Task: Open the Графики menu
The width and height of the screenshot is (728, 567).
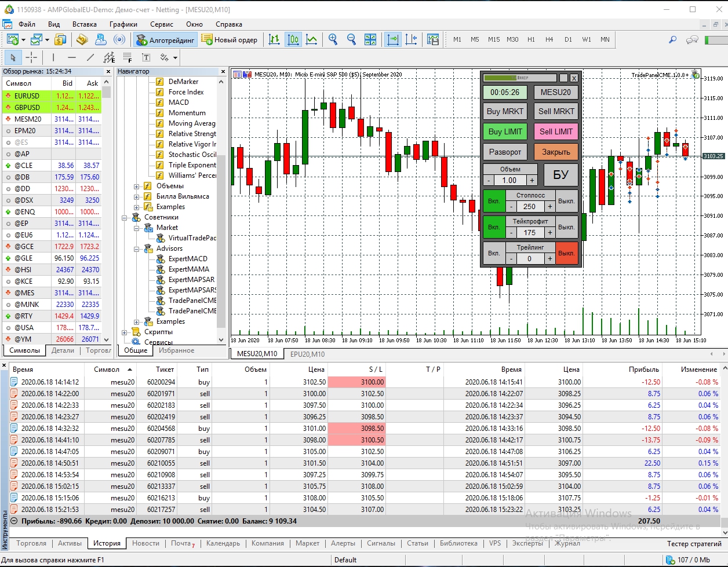Action: click(123, 24)
